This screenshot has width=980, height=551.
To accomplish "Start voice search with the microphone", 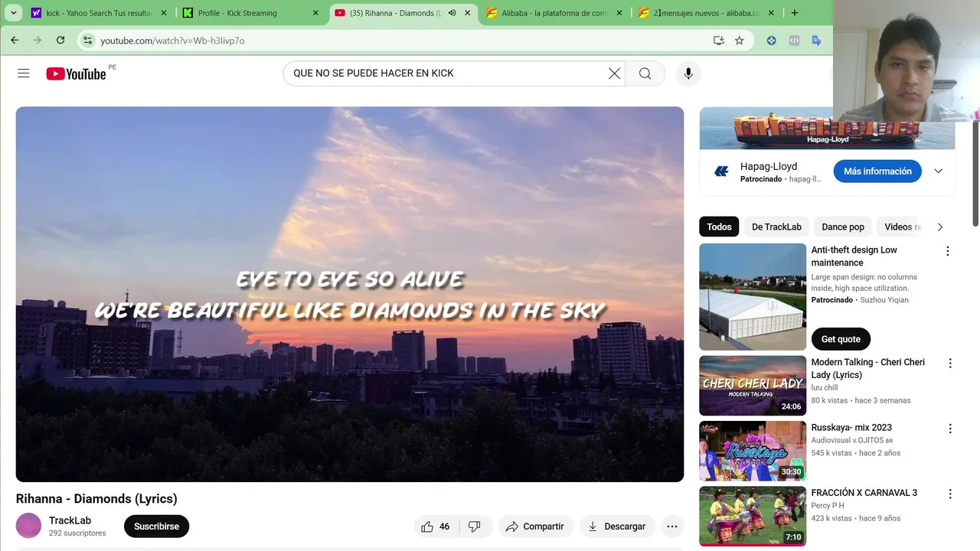I will (x=688, y=73).
